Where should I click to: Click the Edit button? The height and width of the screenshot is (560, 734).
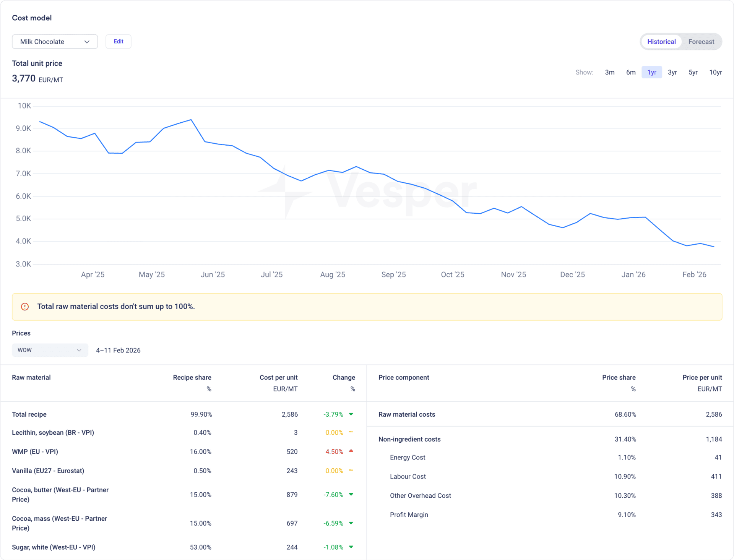(x=119, y=42)
